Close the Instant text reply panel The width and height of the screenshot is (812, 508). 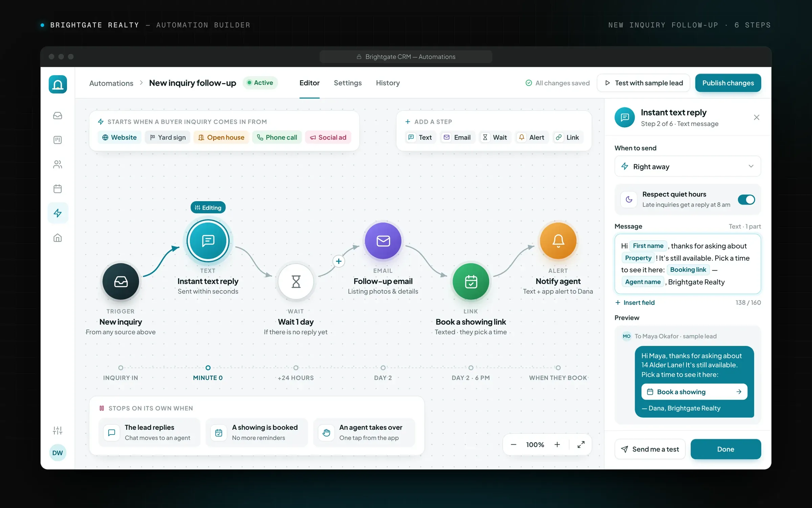(757, 118)
